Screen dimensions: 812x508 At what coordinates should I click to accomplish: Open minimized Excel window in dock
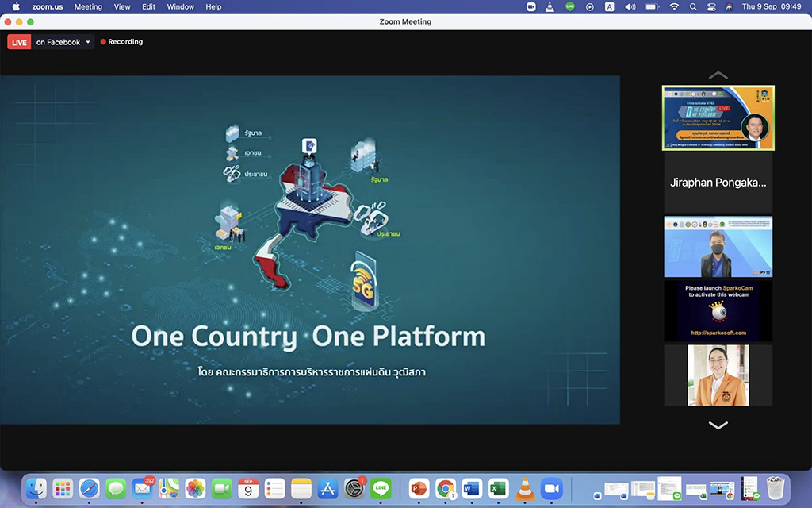696,492
